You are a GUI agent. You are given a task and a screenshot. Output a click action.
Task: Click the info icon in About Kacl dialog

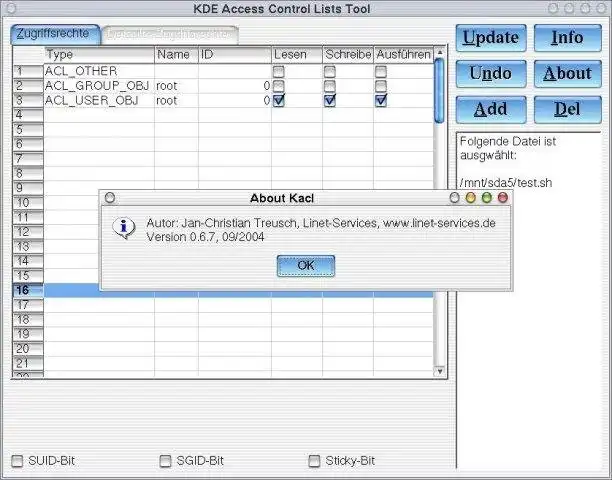[x=124, y=228]
